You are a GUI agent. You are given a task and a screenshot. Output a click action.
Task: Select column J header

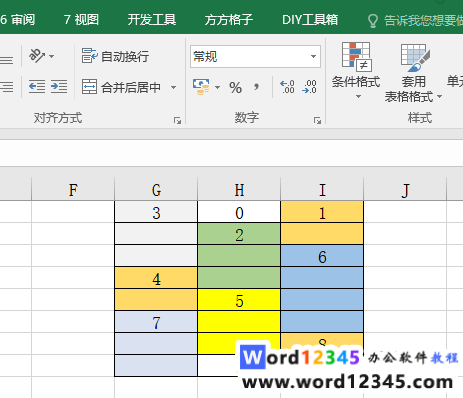405,189
